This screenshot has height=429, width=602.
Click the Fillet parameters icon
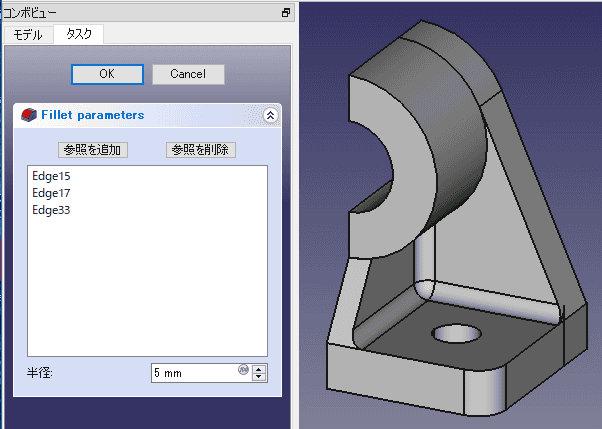(x=28, y=115)
